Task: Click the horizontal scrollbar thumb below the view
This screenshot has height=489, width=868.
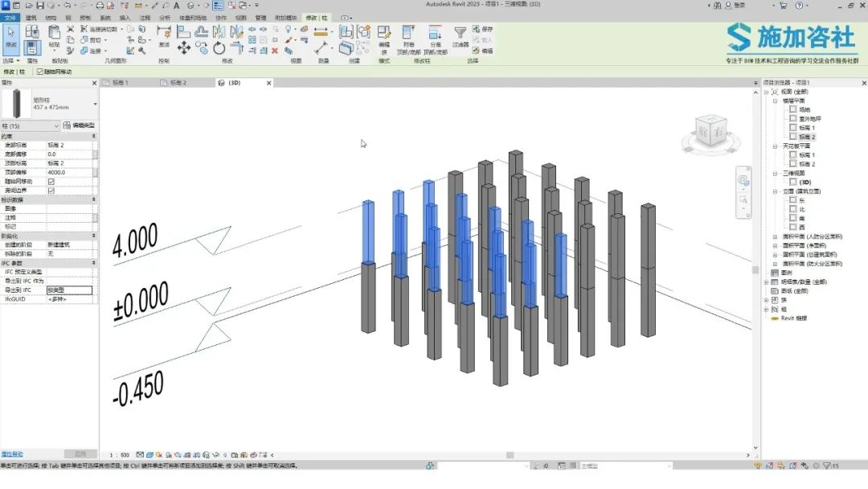Action: pyautogui.click(x=510, y=455)
